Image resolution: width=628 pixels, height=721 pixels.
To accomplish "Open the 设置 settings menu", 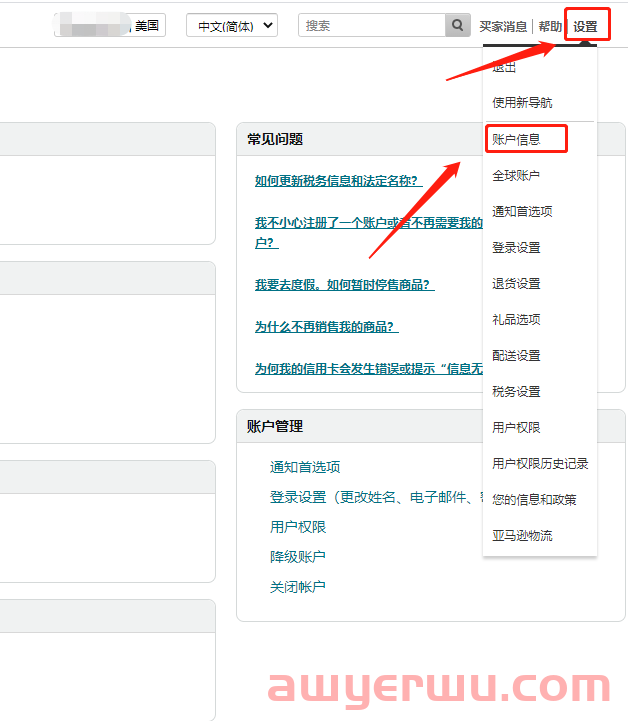I will click(x=585, y=27).
